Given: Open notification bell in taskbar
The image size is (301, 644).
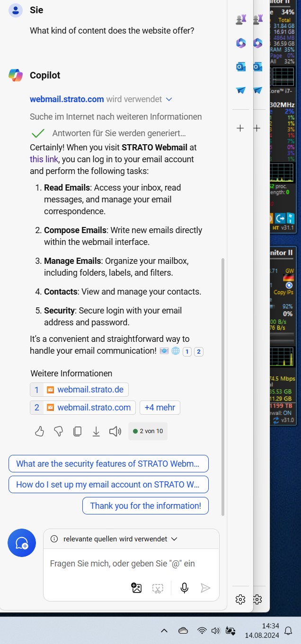Looking at the screenshot, I should pyautogui.click(x=288, y=630).
